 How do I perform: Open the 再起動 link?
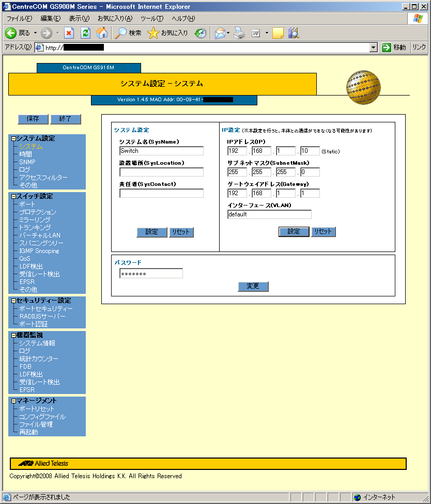[x=28, y=432]
